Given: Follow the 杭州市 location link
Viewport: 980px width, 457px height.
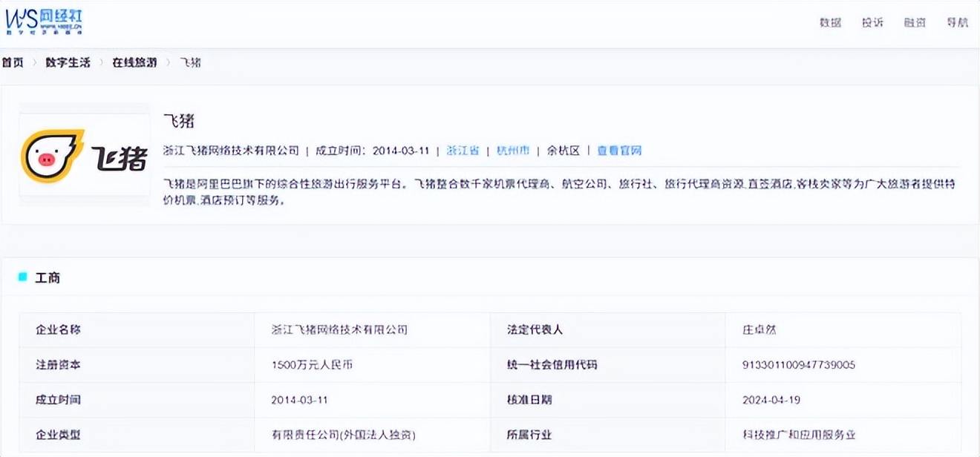Looking at the screenshot, I should [x=513, y=150].
